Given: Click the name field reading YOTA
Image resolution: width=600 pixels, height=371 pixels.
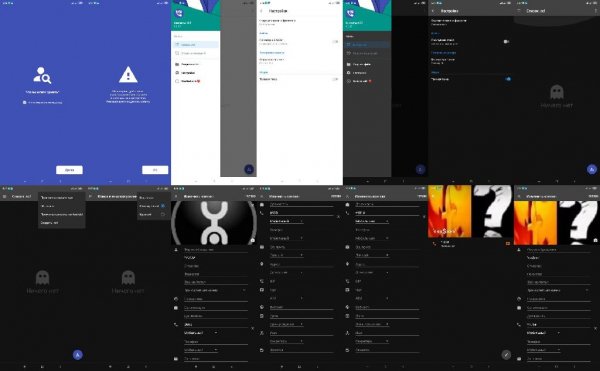Looking at the screenshot, I should point(215,258).
